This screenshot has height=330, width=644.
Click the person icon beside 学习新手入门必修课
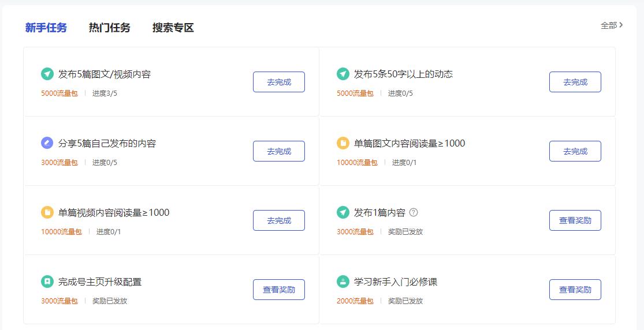pos(343,282)
